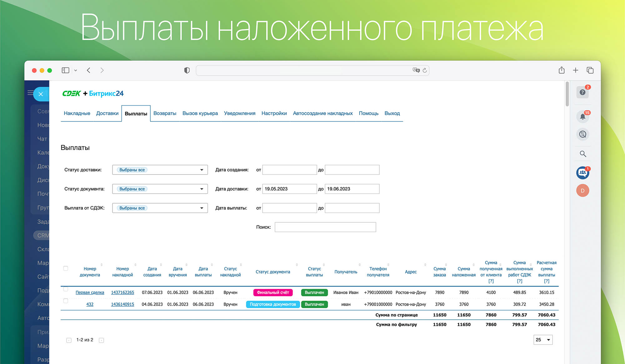Open the chat messages icon
625x364 pixels.
[582, 135]
